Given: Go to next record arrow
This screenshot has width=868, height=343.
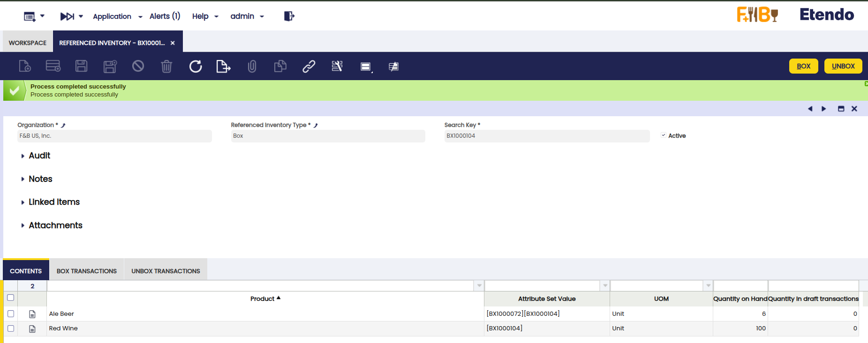Looking at the screenshot, I should click(824, 109).
